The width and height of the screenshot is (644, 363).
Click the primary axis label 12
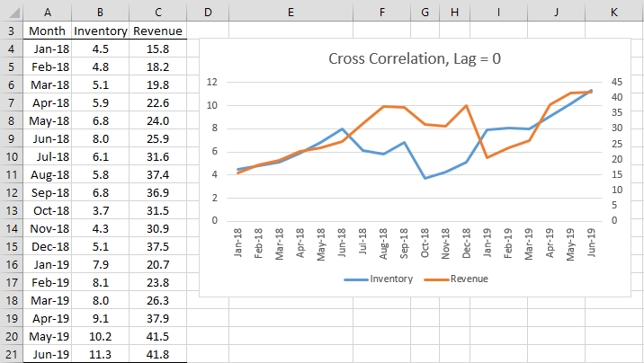point(212,82)
